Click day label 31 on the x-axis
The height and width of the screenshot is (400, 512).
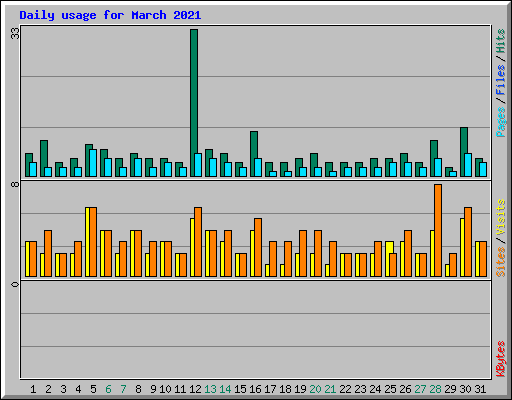click(480, 389)
